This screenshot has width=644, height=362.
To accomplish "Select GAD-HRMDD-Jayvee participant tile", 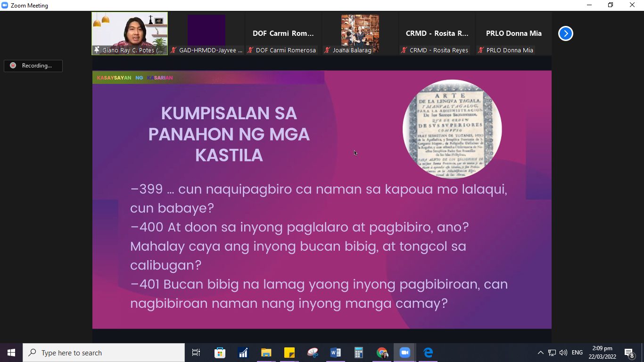I will coord(206,33).
